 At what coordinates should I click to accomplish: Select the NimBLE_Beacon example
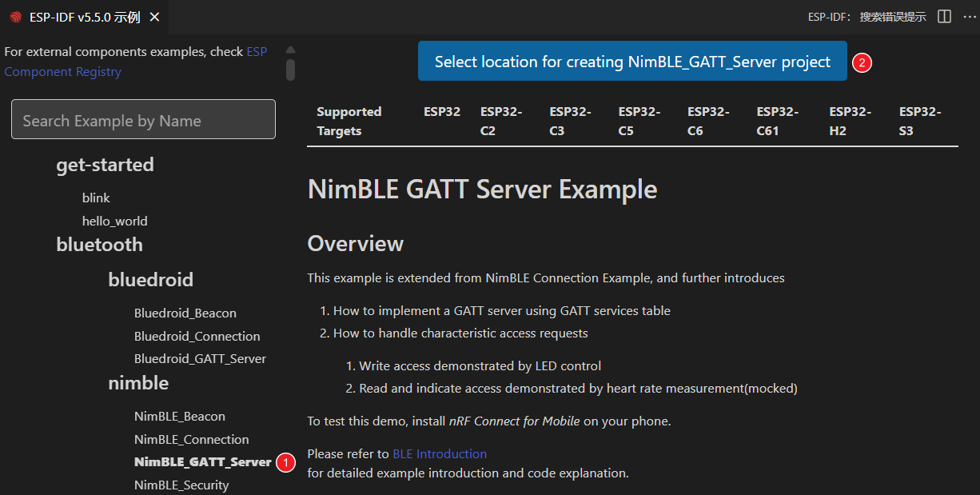179,416
